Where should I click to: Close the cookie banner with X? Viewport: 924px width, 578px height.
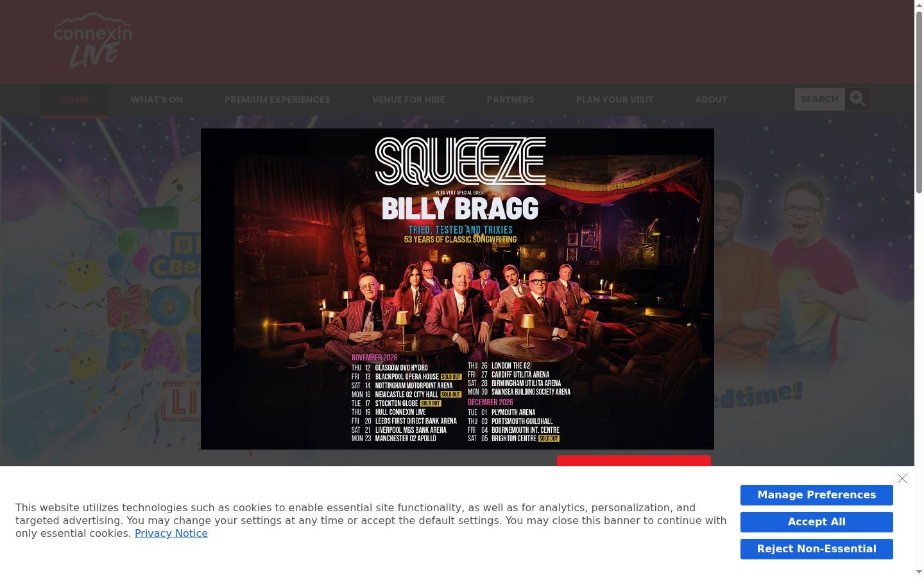[x=902, y=478]
